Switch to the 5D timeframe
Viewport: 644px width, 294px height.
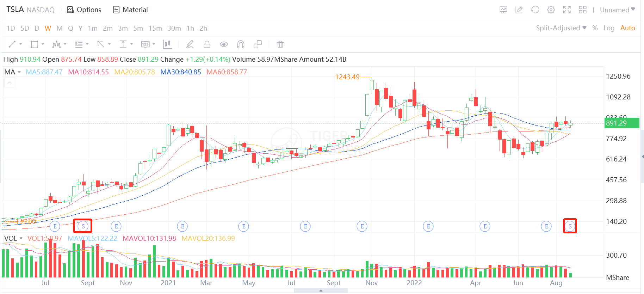coord(25,28)
